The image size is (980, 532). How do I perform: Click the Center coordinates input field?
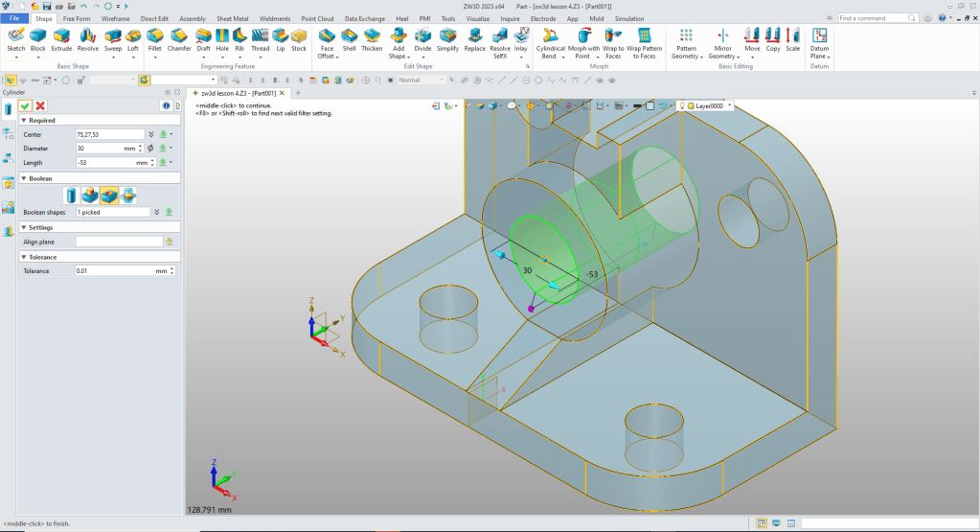(110, 135)
